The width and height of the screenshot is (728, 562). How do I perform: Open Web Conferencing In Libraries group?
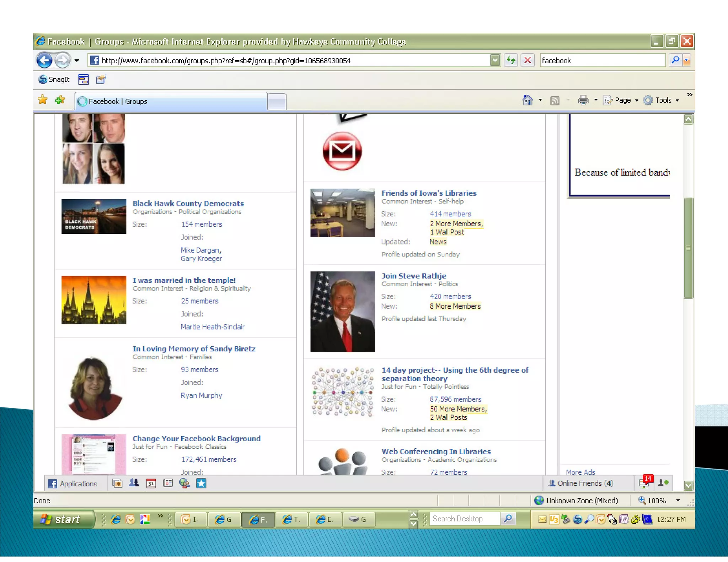pos(436,452)
